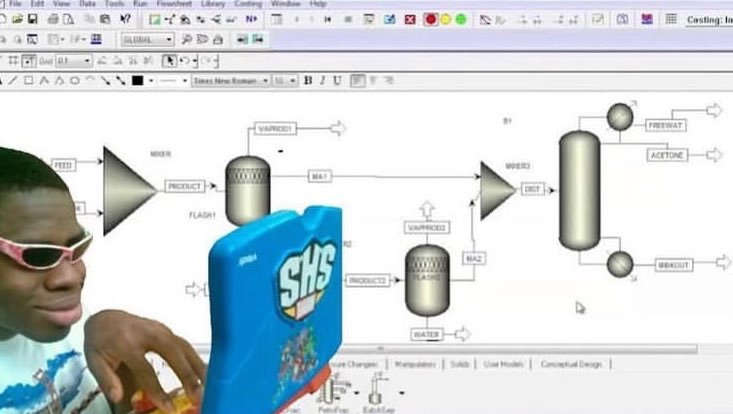Image resolution: width=733 pixels, height=414 pixels.
Task: Toggle right text alignment
Action: (x=388, y=80)
